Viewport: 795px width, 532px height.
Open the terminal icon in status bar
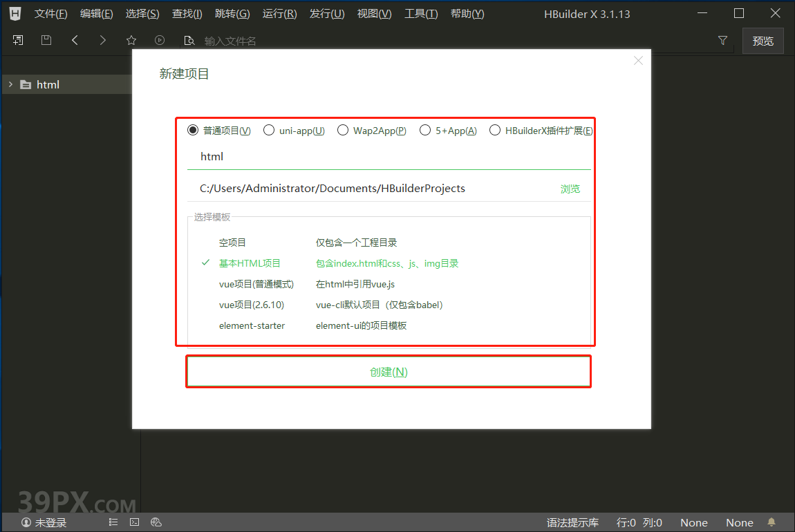click(134, 522)
